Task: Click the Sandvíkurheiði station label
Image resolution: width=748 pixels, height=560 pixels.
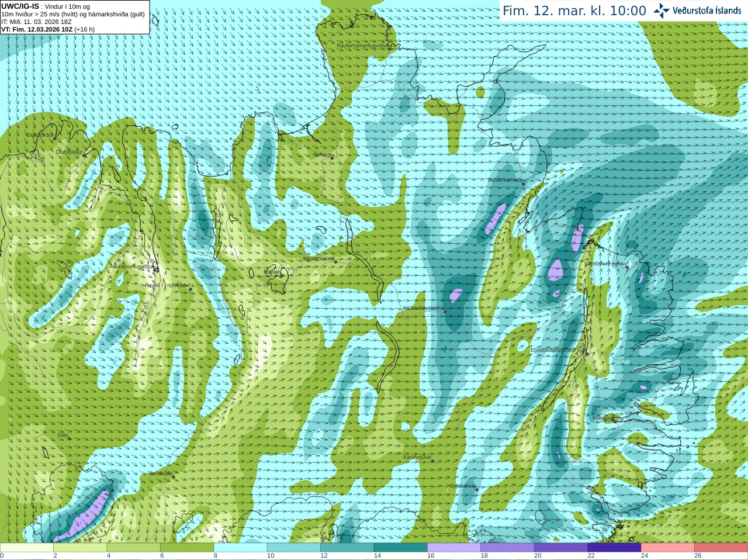Action: 505,180
